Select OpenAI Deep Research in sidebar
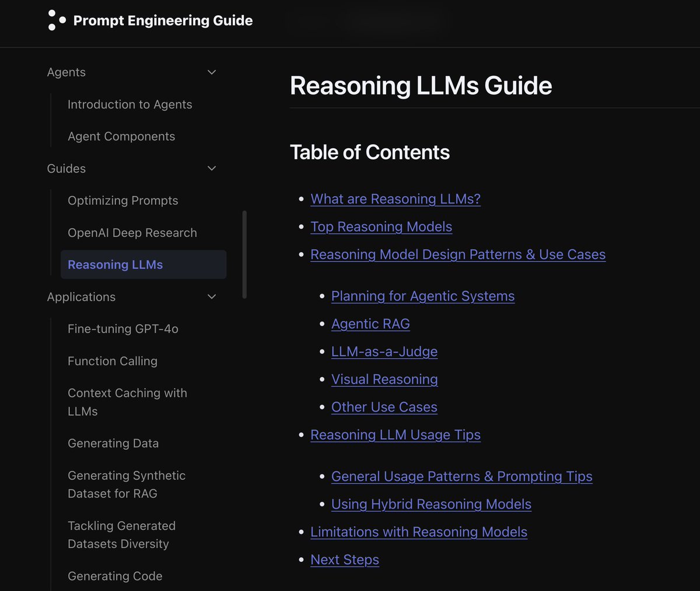Image resolution: width=700 pixels, height=591 pixels. click(132, 233)
